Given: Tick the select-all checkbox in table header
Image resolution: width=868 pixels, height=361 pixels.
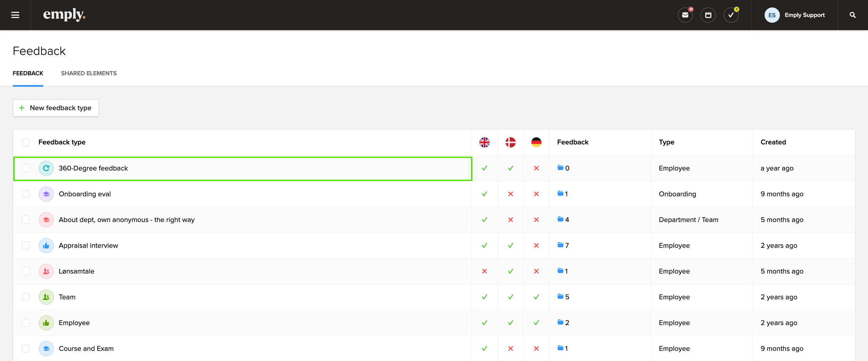Looking at the screenshot, I should pyautogui.click(x=26, y=142).
